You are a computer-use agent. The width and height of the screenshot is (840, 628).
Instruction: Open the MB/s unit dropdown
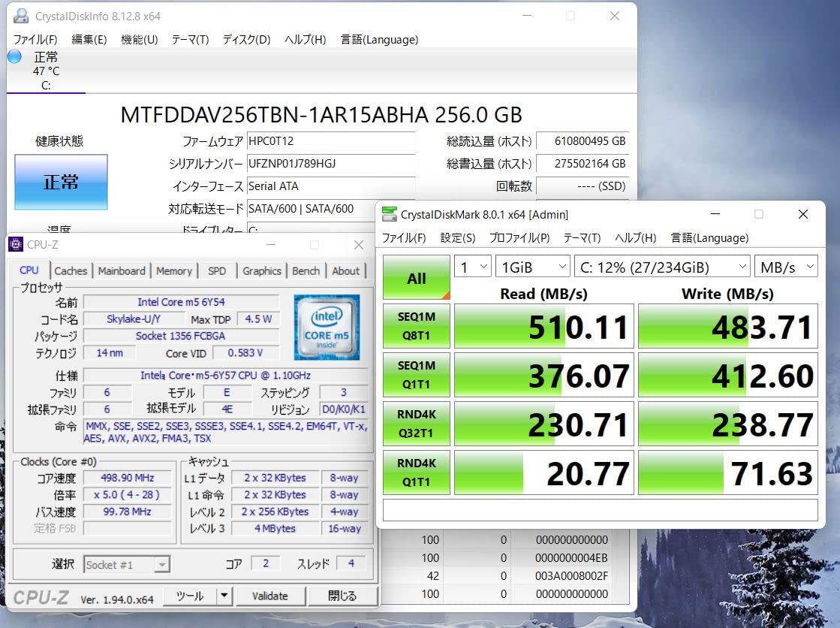point(786,266)
